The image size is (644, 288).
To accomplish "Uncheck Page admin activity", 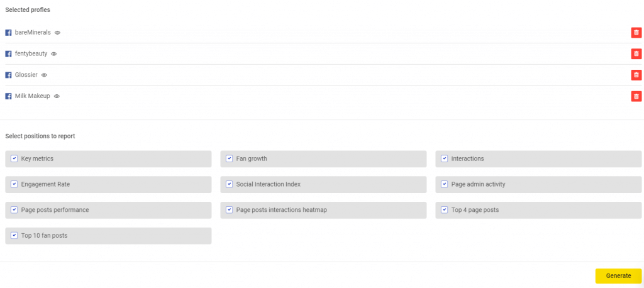I will point(444,185).
